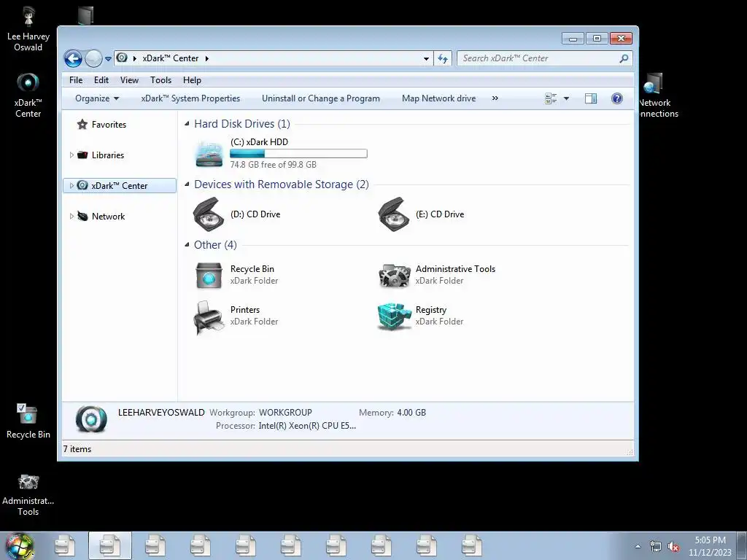
Task: Select the (E:) CD Drive icon
Action: pyautogui.click(x=394, y=214)
